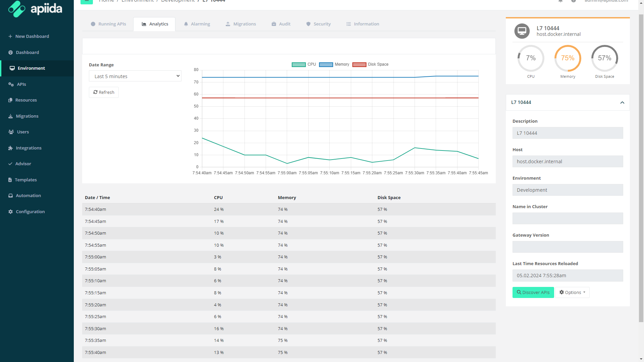Open the Templates section
The image size is (644, 362).
tap(25, 180)
